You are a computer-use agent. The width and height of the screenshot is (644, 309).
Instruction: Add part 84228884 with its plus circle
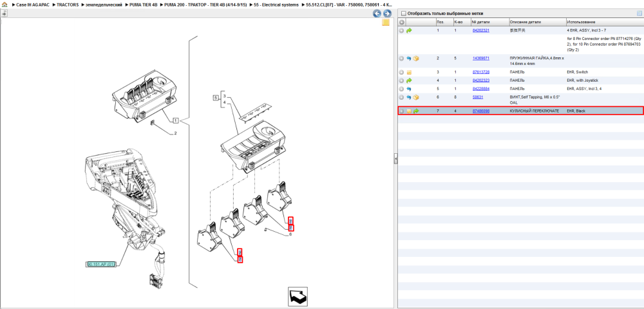[402, 89]
